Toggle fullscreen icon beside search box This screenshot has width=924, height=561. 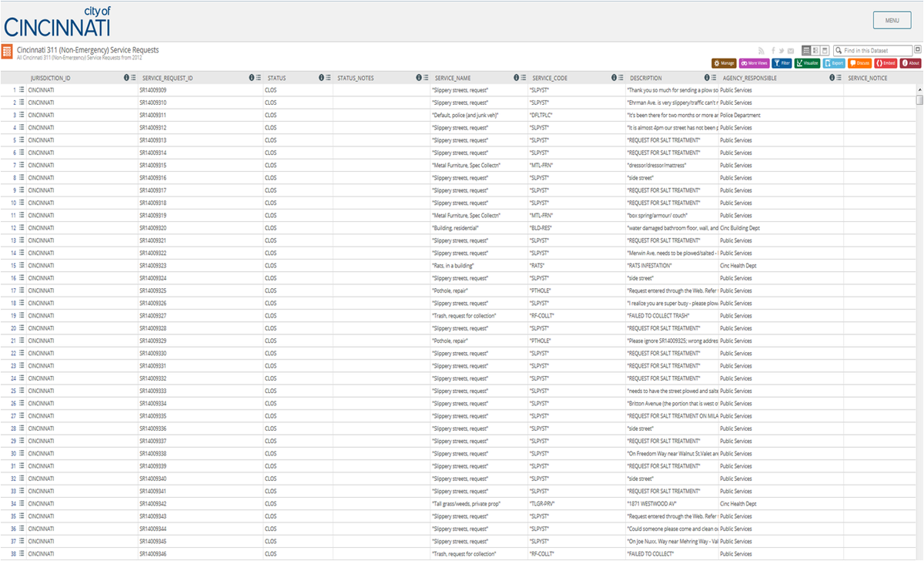coord(918,49)
